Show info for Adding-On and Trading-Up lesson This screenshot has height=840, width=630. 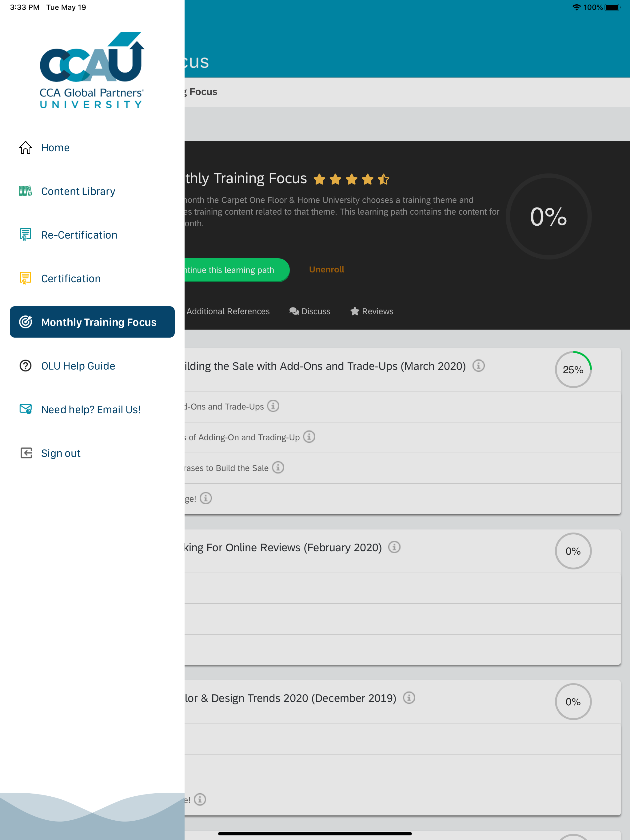click(x=309, y=437)
